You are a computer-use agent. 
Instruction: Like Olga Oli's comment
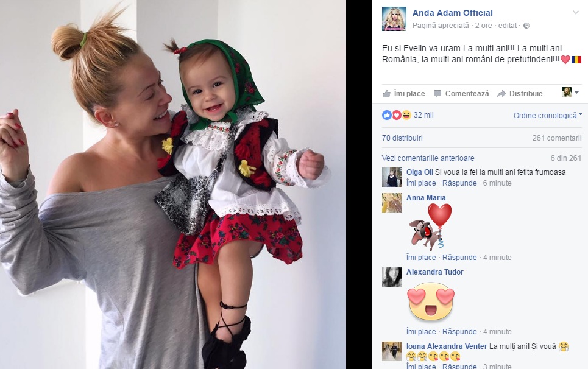tap(421, 183)
